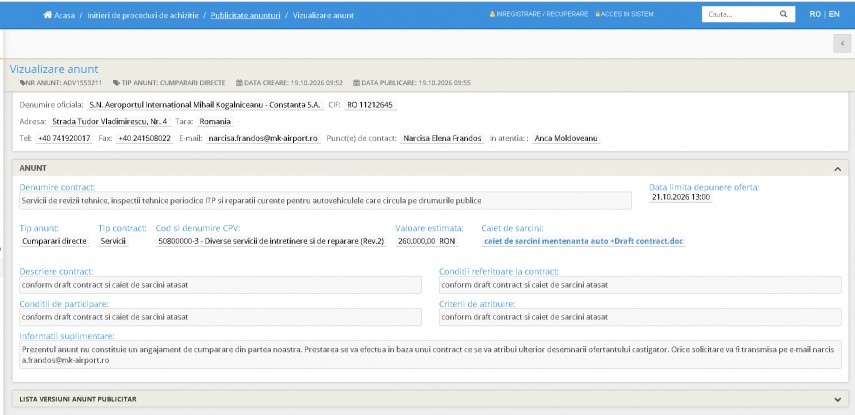Select estimated value 260.000,00 RON
Viewport: 855px width, 415px height.
426,241
